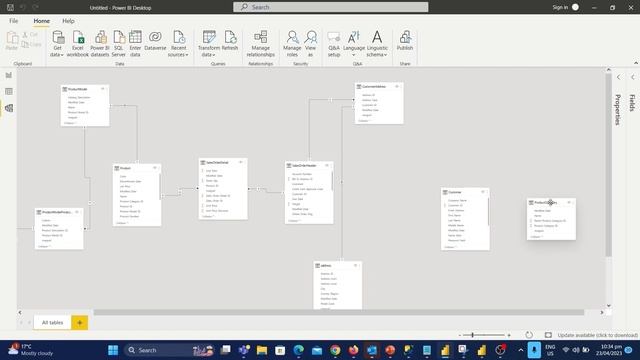Select the SalesOrderDetail table header

pos(223,162)
